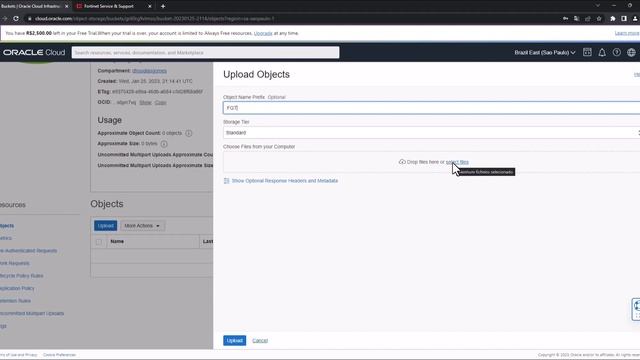Click the Cancel link in Upload Objects
This screenshot has width=640, height=360.
click(260, 340)
